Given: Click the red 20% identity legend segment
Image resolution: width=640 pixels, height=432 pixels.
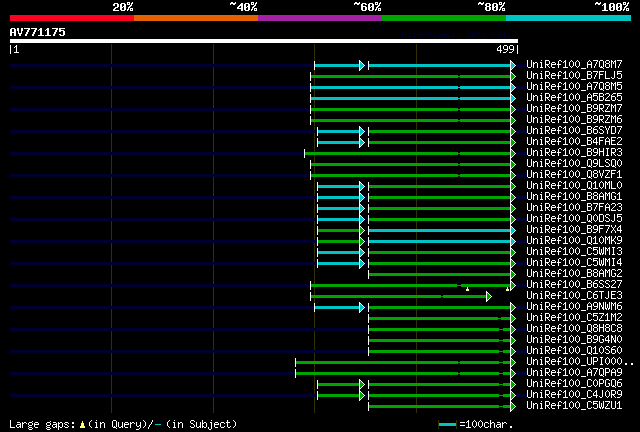Looking at the screenshot, I should pos(72,18).
